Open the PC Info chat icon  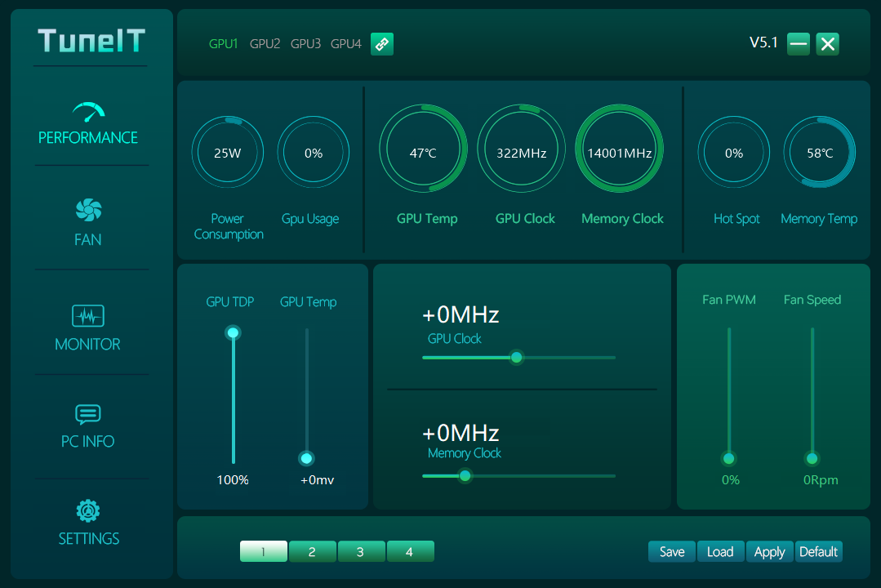[88, 414]
